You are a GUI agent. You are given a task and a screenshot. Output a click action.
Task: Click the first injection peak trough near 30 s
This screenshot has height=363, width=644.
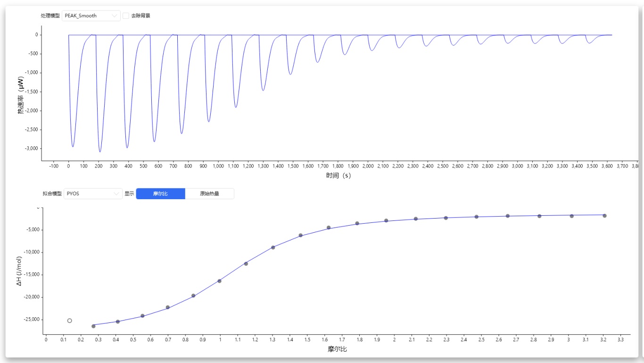tap(73, 146)
